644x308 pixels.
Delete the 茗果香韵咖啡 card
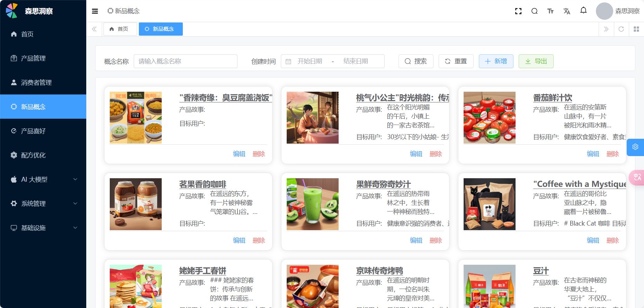click(259, 241)
